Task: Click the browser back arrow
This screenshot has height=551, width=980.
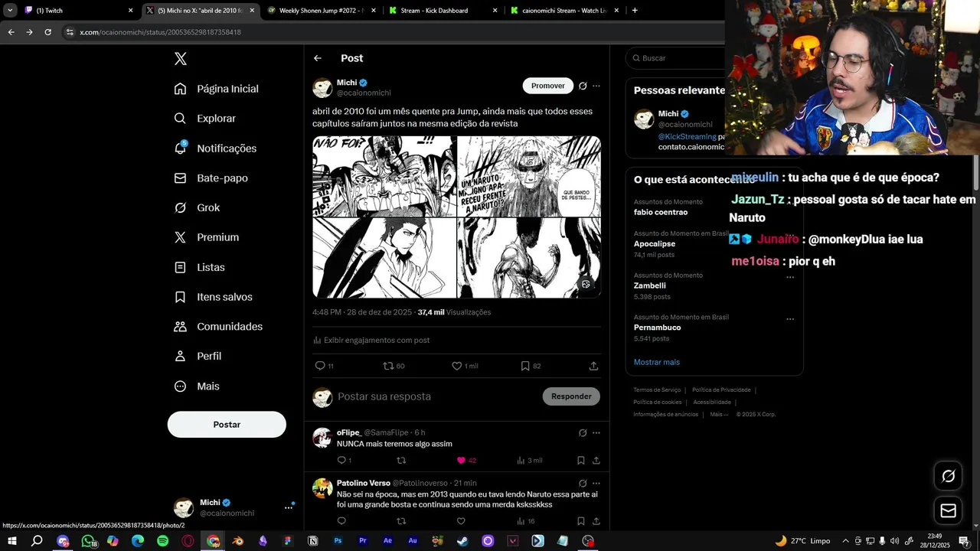Action: pyautogui.click(x=11, y=32)
